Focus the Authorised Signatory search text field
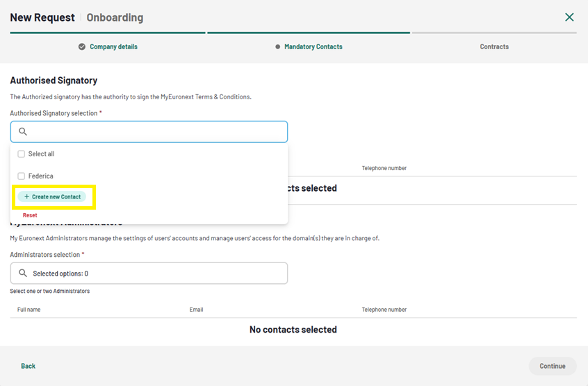The image size is (588, 386). (x=156, y=132)
